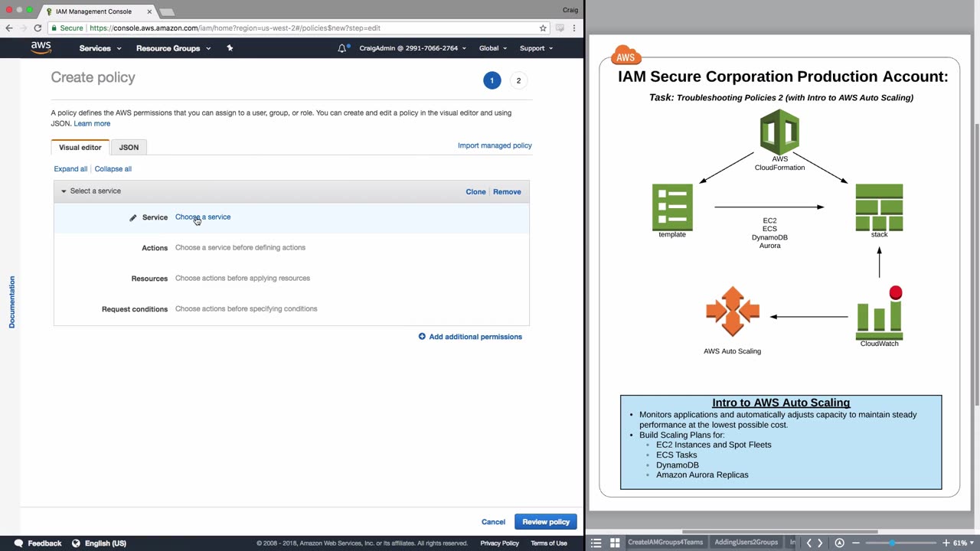Click the English (US) language selector

[x=106, y=543]
